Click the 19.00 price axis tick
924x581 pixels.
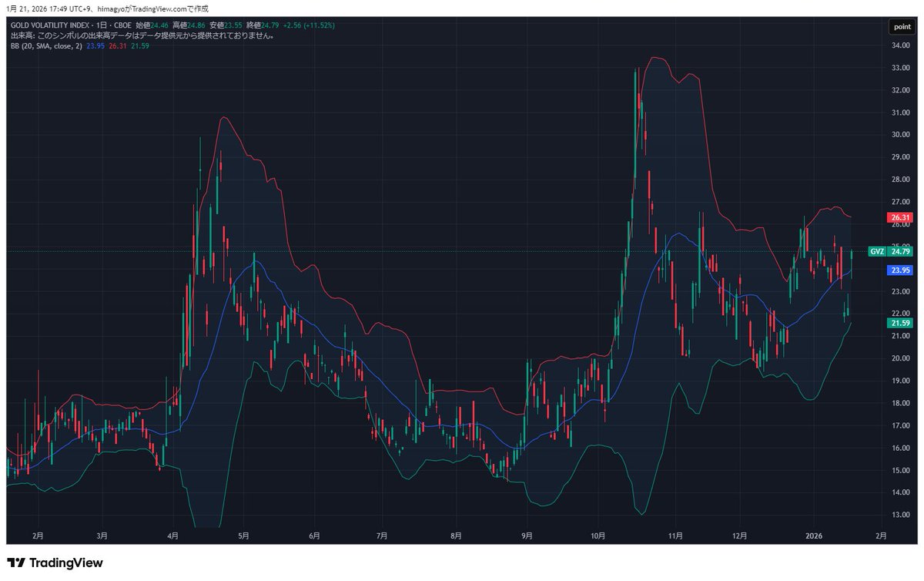[901, 381]
